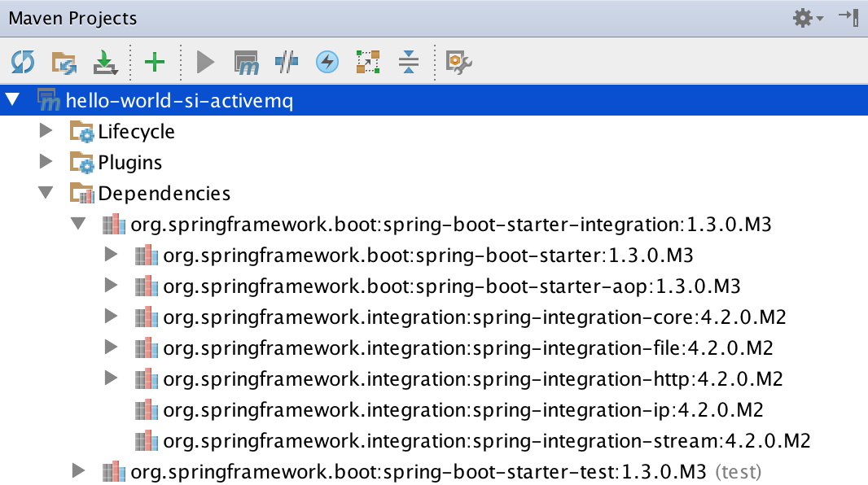
Task: Select hello-world-si-activemq project row
Action: (434, 100)
